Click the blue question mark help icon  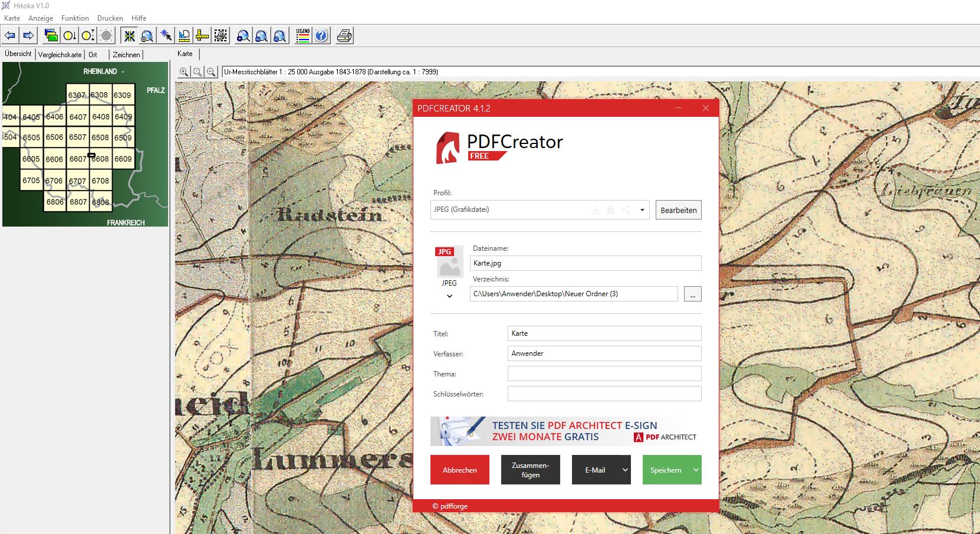[x=321, y=36]
